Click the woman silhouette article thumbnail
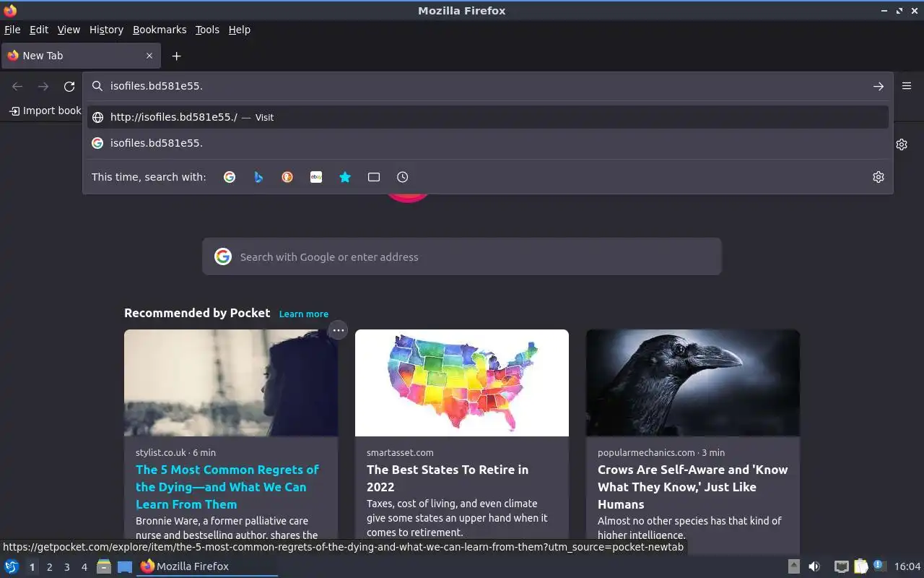Viewport: 924px width, 578px height. point(231,383)
